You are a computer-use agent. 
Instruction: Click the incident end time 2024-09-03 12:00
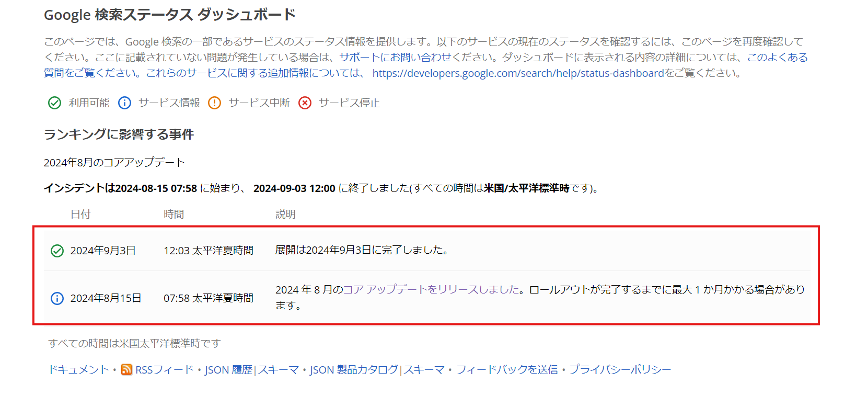coord(294,188)
